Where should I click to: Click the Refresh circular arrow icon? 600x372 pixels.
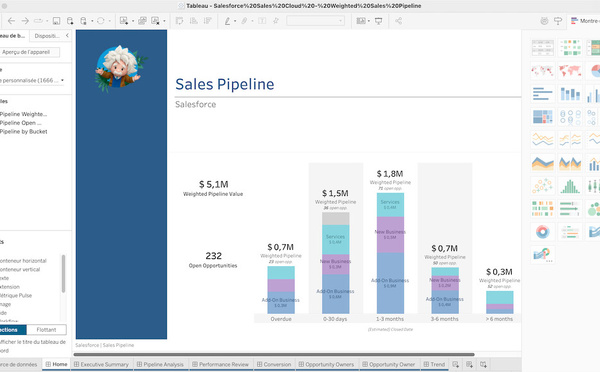coord(101,21)
